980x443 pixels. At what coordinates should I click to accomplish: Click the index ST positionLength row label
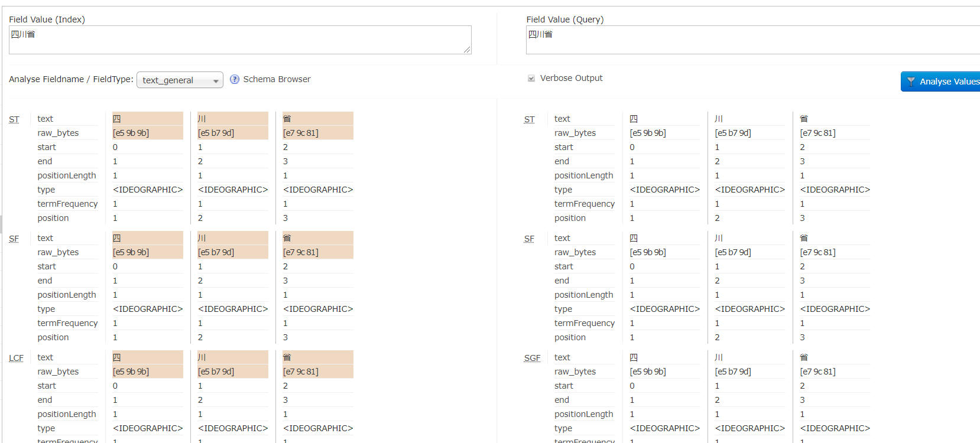pos(67,175)
